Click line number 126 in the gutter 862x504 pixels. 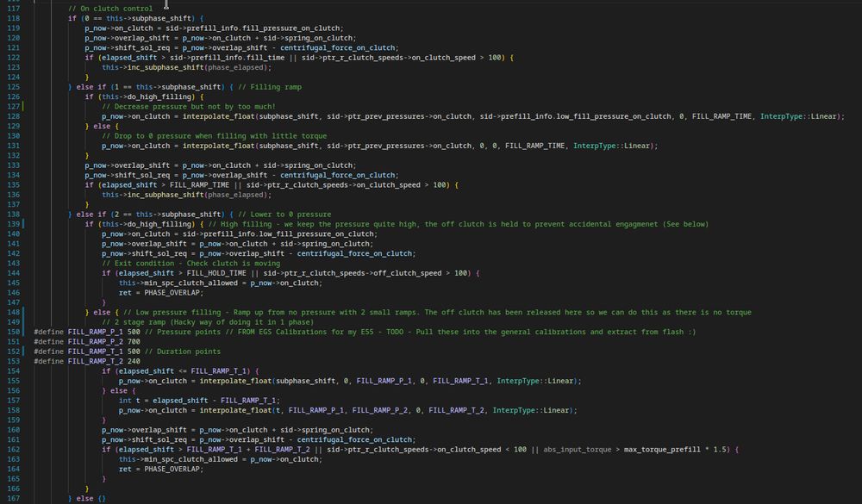13,97
